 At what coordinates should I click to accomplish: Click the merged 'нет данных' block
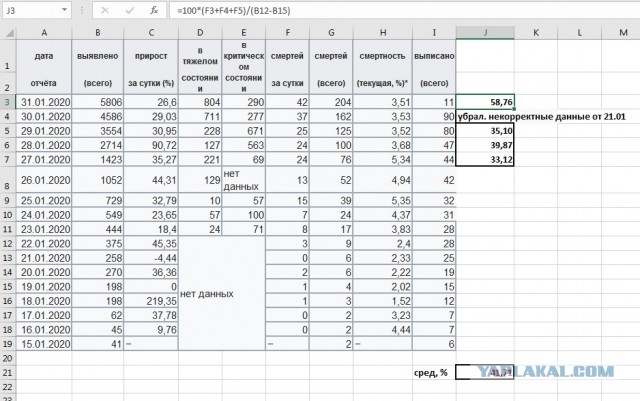click(x=222, y=293)
